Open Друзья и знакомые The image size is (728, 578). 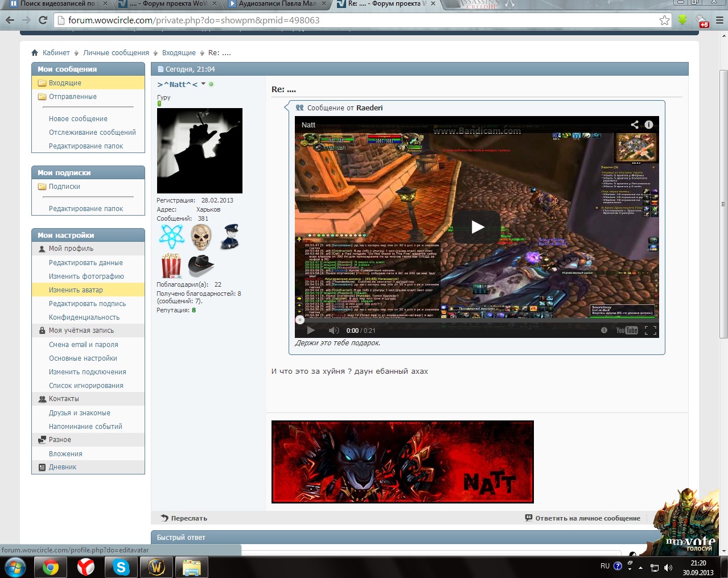[80, 412]
